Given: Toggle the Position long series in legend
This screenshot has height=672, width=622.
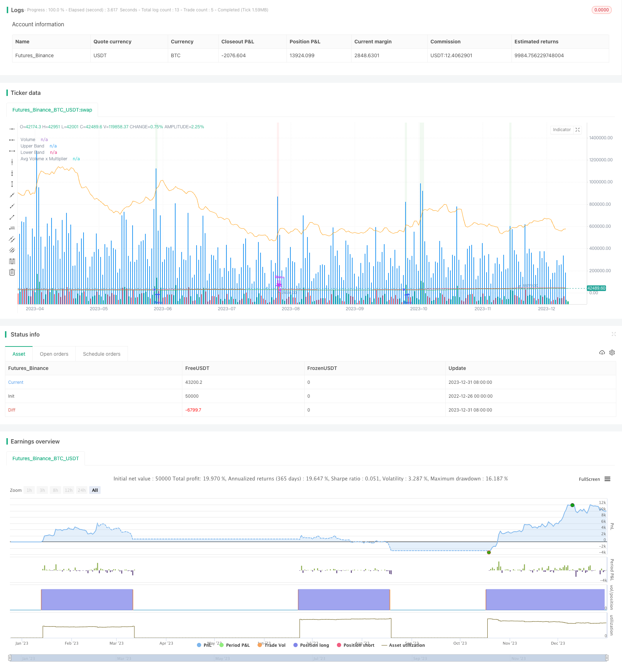Looking at the screenshot, I should coord(311,645).
